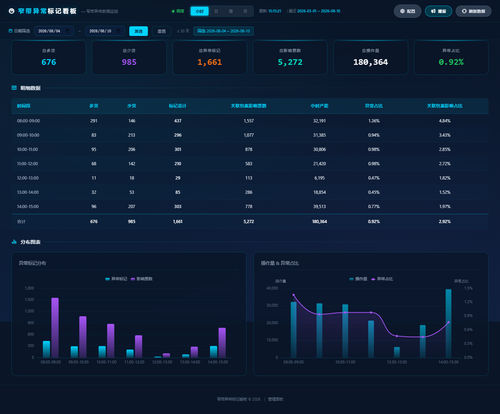Toggle the 操作量 legend in right chart
Image resolution: width=500 pixels, height=414 pixels.
[358, 279]
